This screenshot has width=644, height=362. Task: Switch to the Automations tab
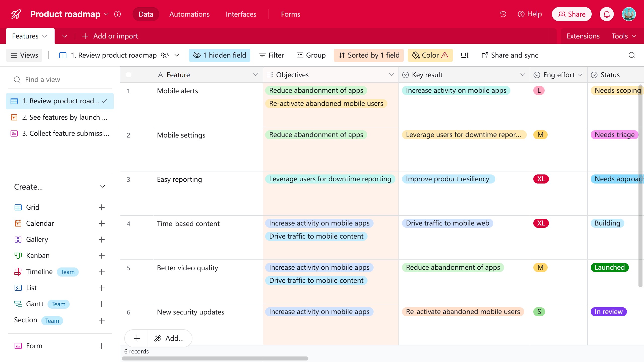189,14
